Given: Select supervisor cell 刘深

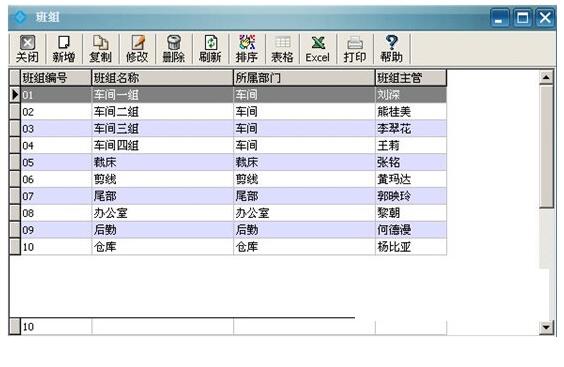Looking at the screenshot, I should (x=411, y=95).
